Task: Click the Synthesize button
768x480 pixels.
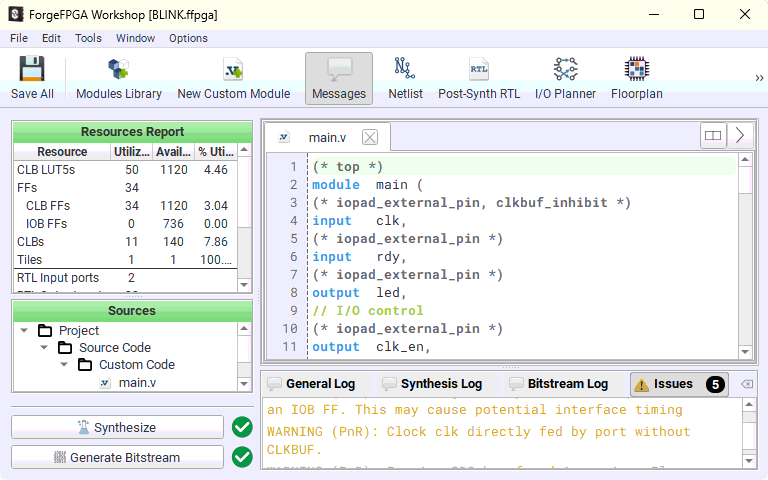Action: (x=117, y=427)
